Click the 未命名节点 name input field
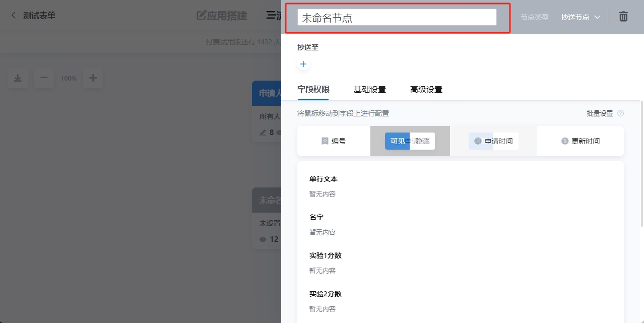Screen dimensions: 644x323 point(397,17)
